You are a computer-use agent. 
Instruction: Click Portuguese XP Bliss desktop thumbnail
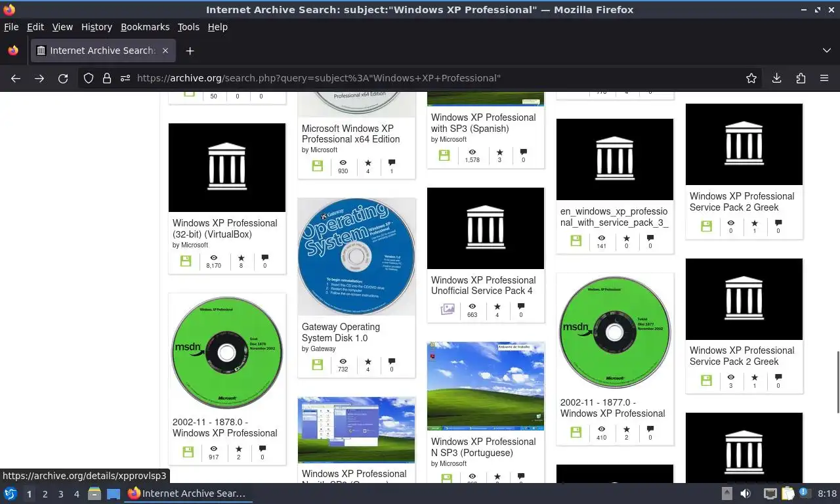(486, 387)
